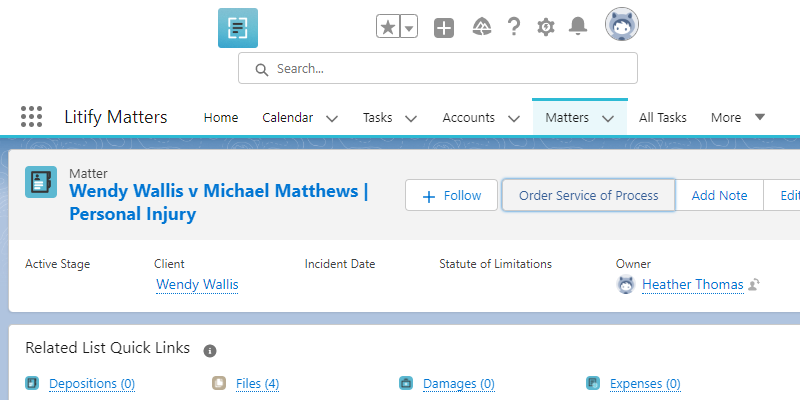Screen dimensions: 800x400
Task: Click the Favorites star icon
Action: [x=388, y=27]
